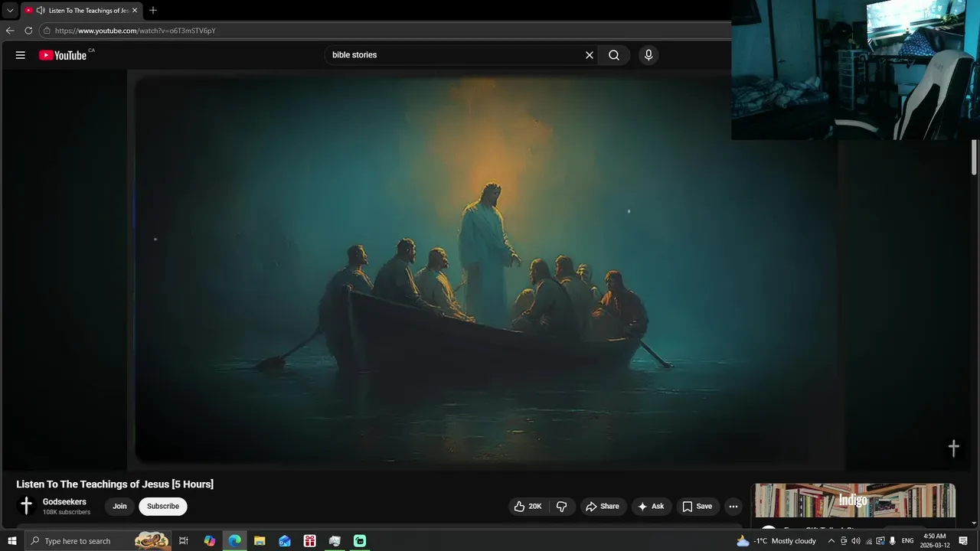Click the video title text

(x=115, y=484)
